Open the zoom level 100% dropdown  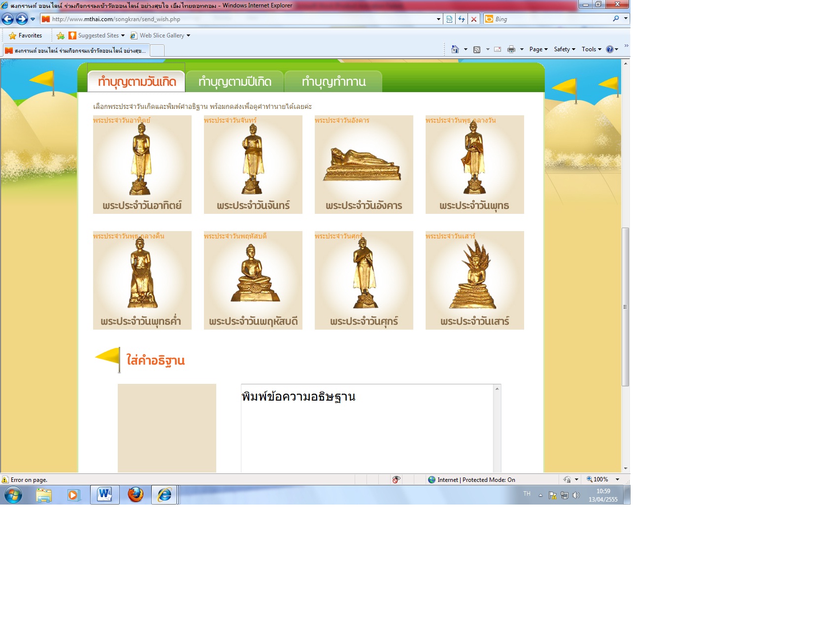click(617, 479)
